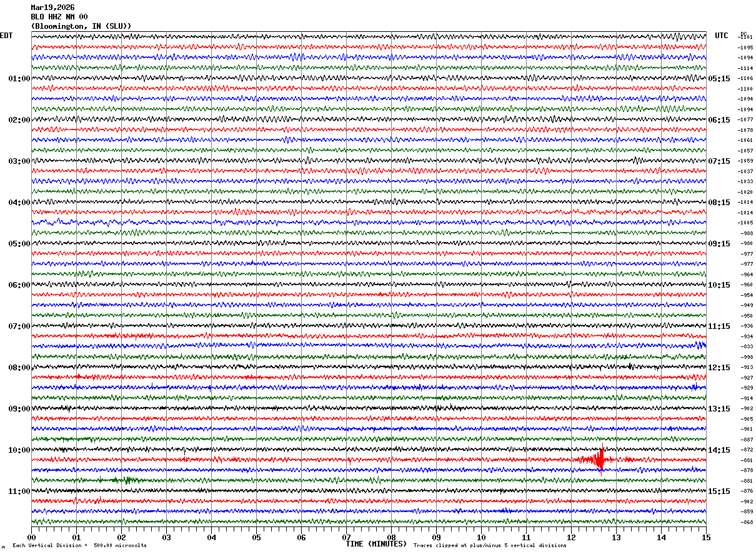Click the UTC timezone label

coord(722,36)
